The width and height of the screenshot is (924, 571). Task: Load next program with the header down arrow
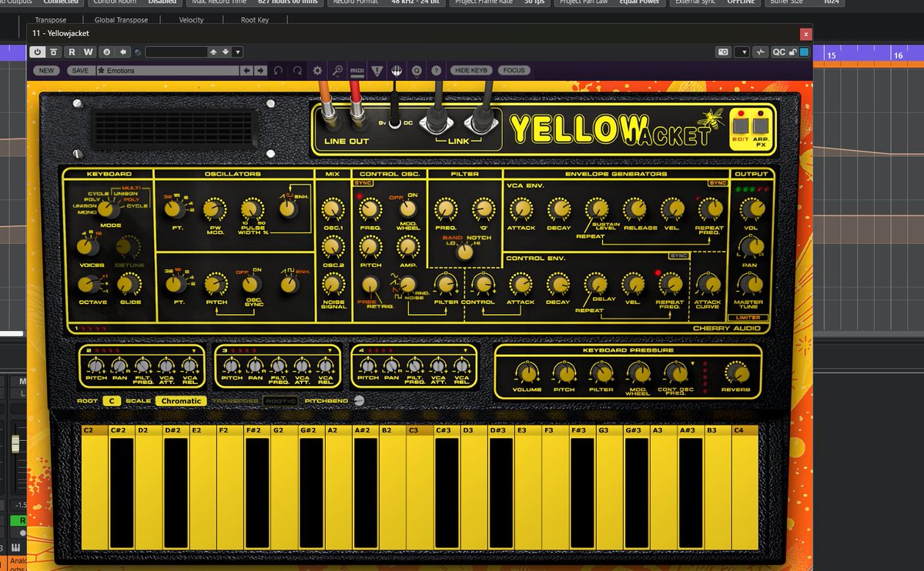(226, 52)
